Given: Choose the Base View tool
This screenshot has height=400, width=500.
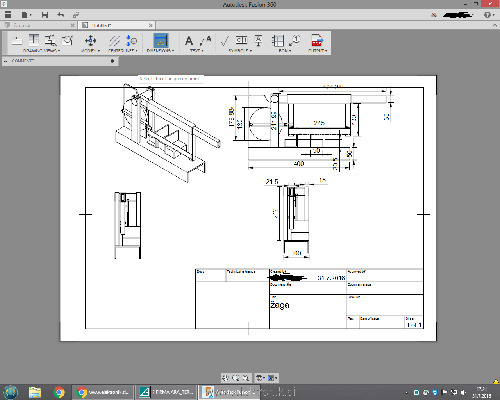Looking at the screenshot, I should (x=17, y=41).
